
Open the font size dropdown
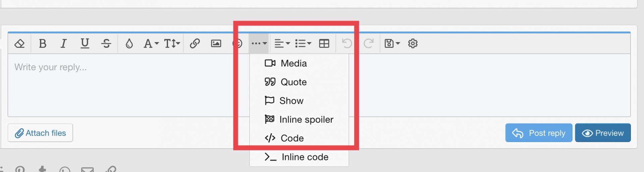click(172, 44)
